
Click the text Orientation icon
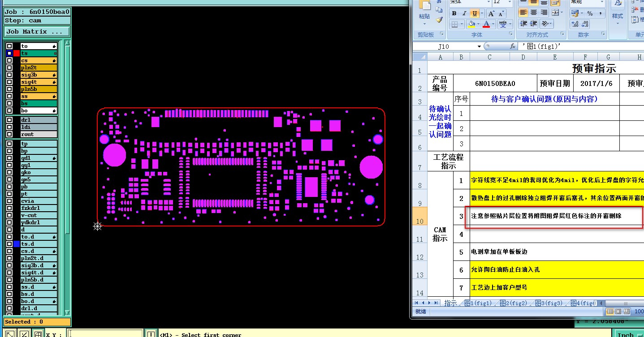point(545,24)
